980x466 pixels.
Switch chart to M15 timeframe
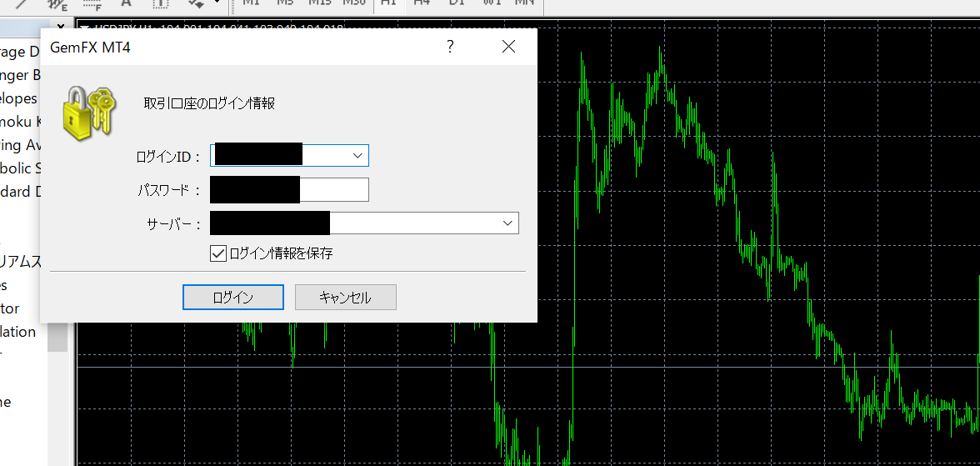[320, 3]
